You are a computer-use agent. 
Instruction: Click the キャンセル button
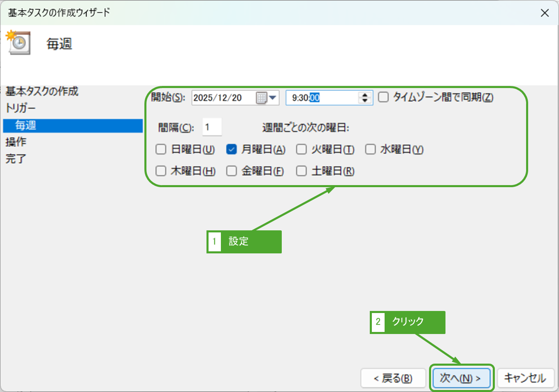(x=525, y=378)
